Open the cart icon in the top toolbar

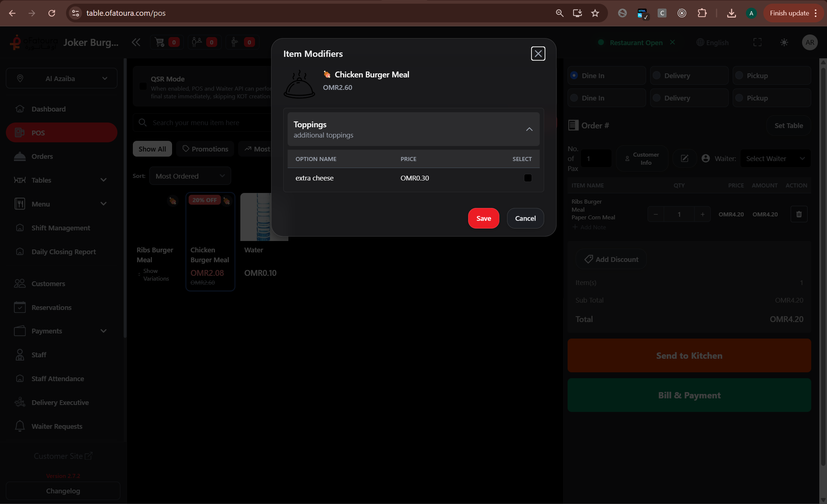[x=159, y=42]
